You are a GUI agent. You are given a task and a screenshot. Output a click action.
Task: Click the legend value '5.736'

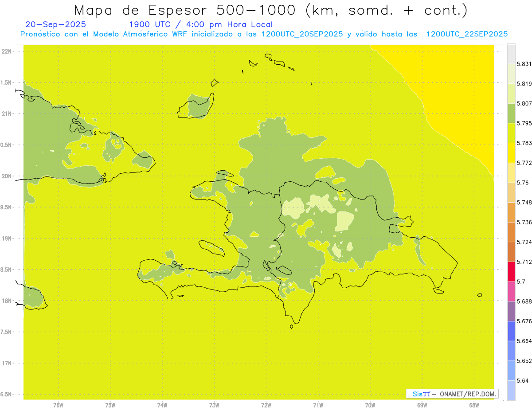[x=524, y=222]
